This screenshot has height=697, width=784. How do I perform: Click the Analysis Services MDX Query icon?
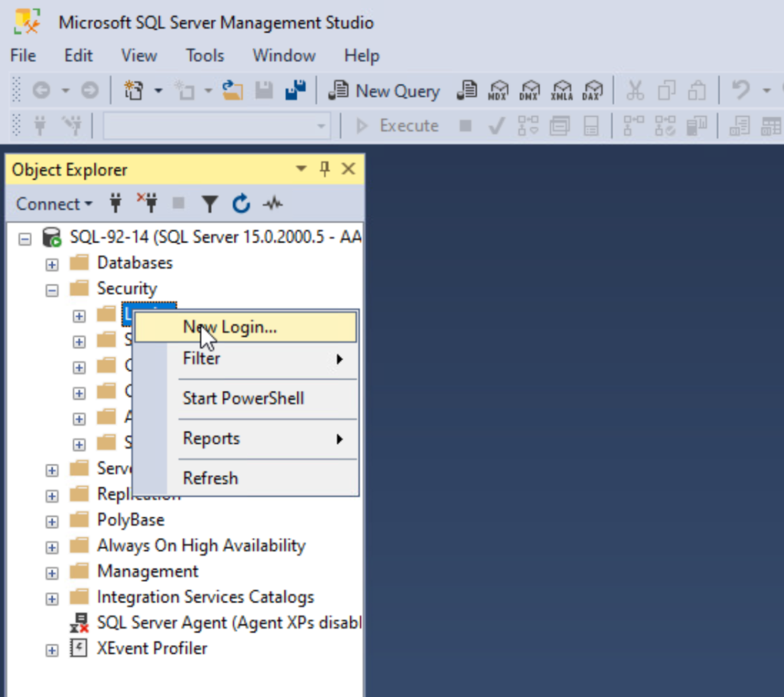pyautogui.click(x=499, y=90)
